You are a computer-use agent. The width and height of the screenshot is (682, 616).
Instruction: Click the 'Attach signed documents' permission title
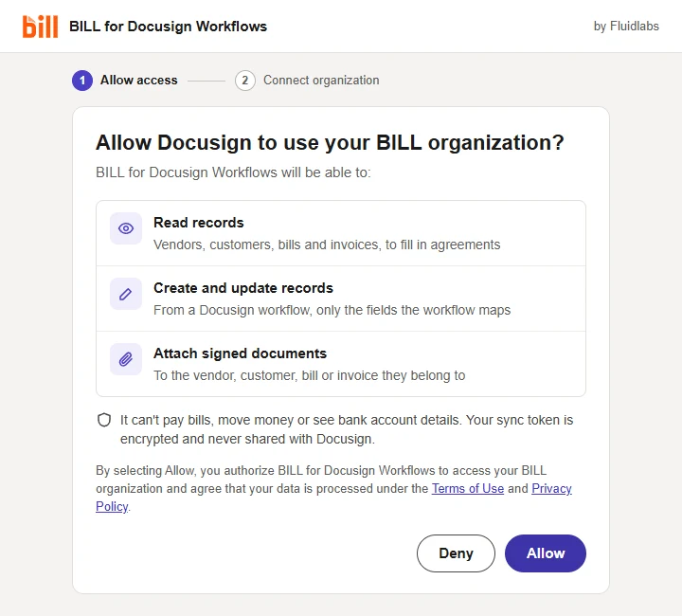pos(240,353)
